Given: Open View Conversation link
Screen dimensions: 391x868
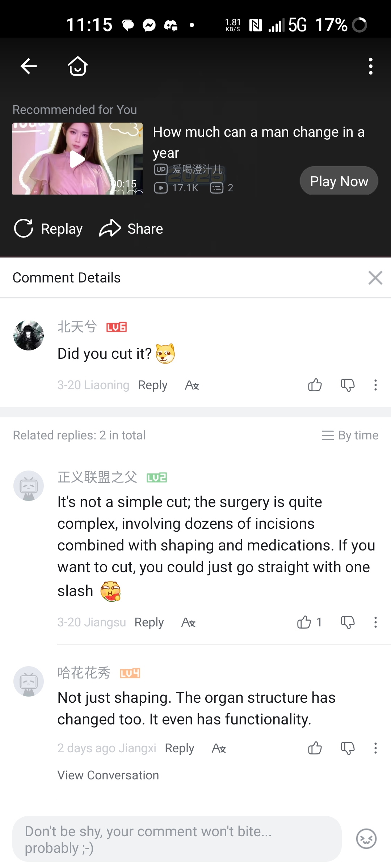Looking at the screenshot, I should [x=108, y=775].
